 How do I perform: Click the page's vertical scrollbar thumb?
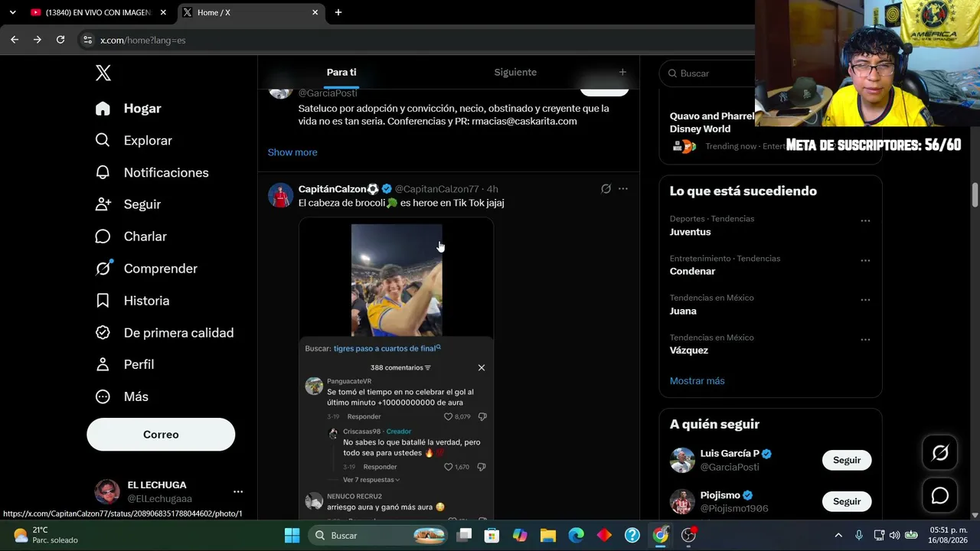click(975, 194)
